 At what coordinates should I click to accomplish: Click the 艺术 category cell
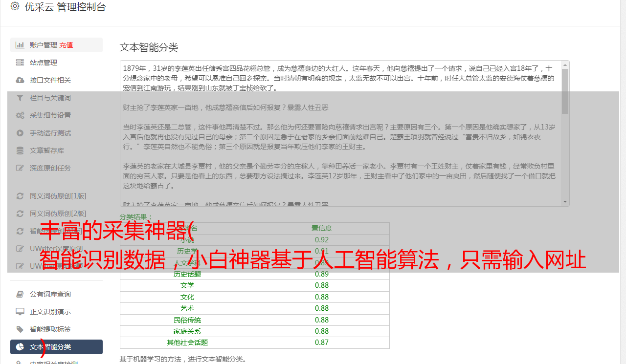click(187, 308)
